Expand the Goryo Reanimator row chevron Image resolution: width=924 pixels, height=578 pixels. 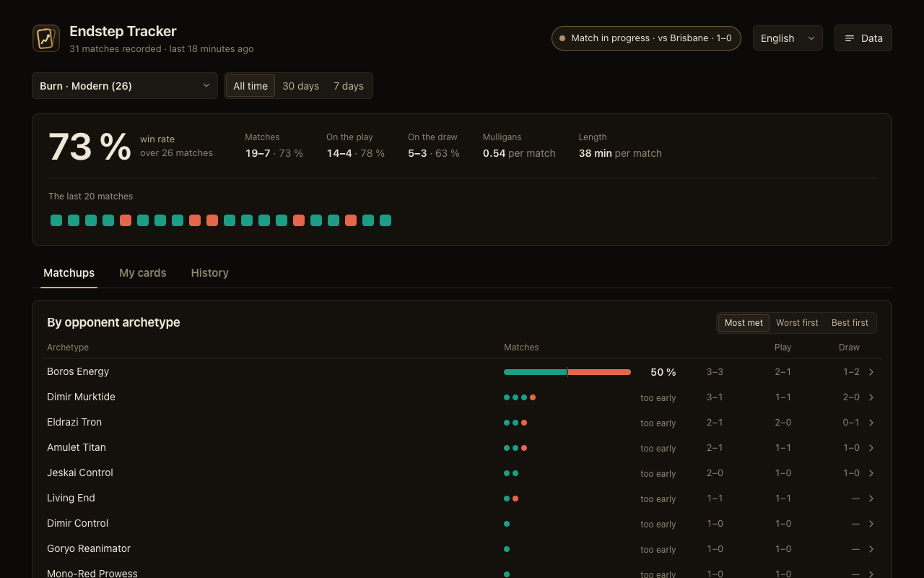point(871,549)
